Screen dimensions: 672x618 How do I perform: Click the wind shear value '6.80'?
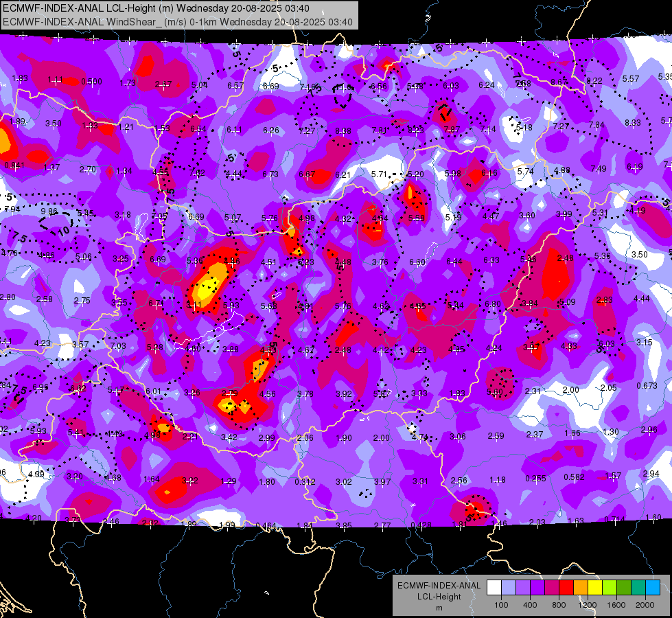(x=492, y=304)
